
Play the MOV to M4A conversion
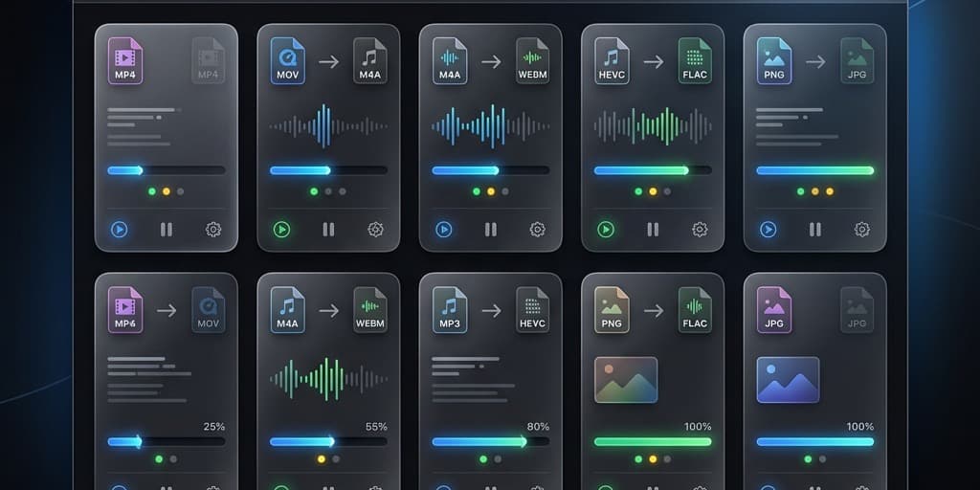point(281,230)
